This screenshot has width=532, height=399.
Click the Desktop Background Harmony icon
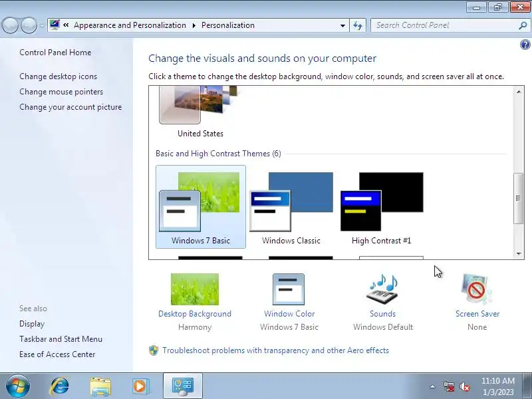195,289
